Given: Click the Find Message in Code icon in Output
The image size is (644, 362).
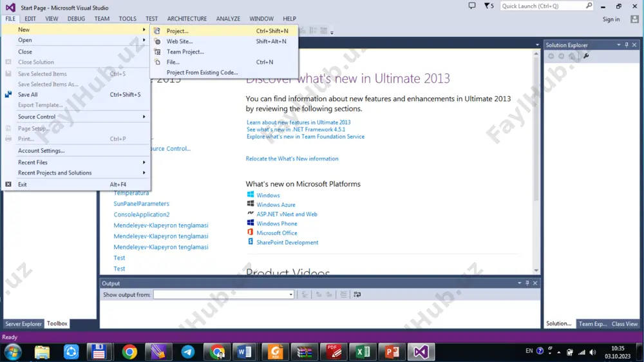Looking at the screenshot, I should point(305,294).
